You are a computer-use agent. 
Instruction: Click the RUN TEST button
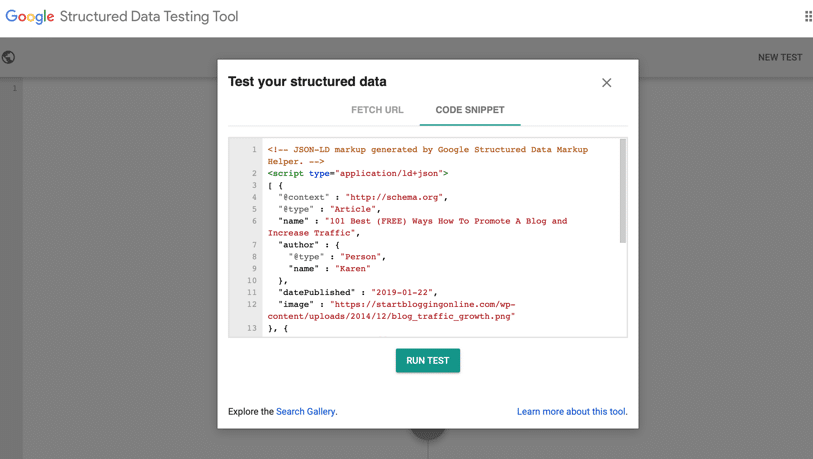(x=428, y=360)
